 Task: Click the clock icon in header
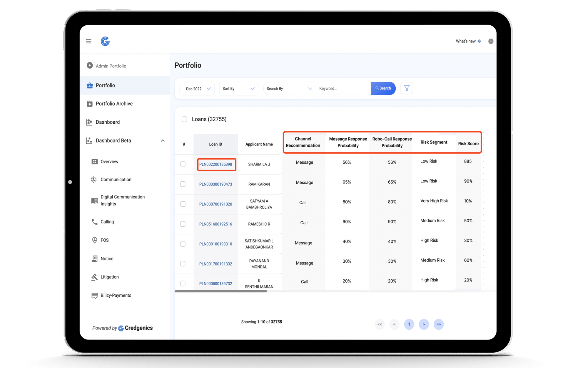491,41
